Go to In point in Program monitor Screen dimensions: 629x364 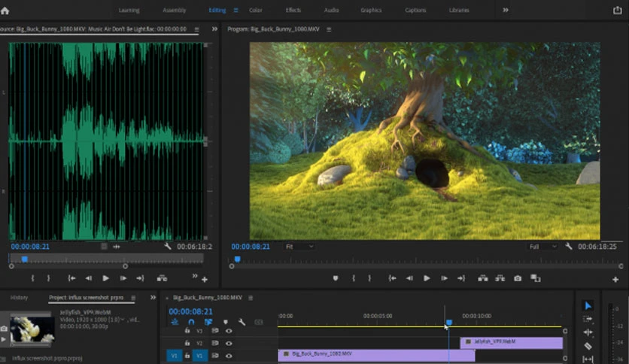[392, 278]
